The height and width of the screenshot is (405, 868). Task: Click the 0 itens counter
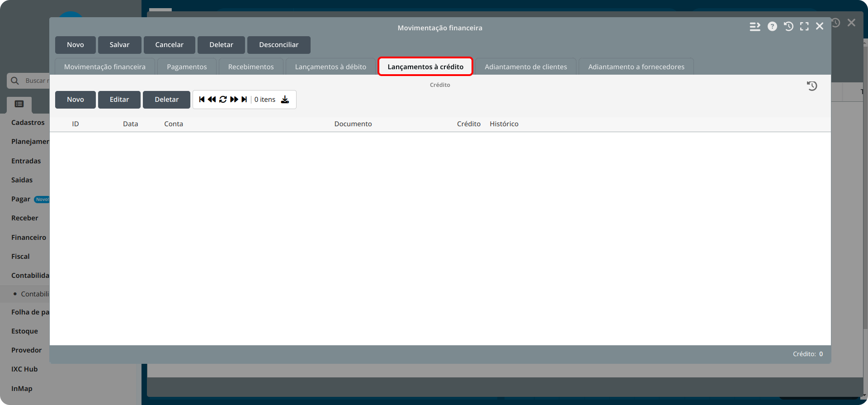click(x=265, y=100)
